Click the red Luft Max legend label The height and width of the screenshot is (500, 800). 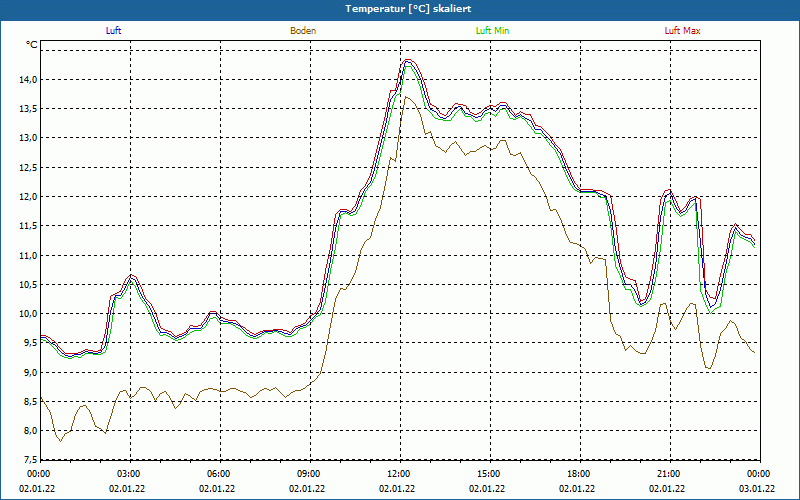point(682,31)
